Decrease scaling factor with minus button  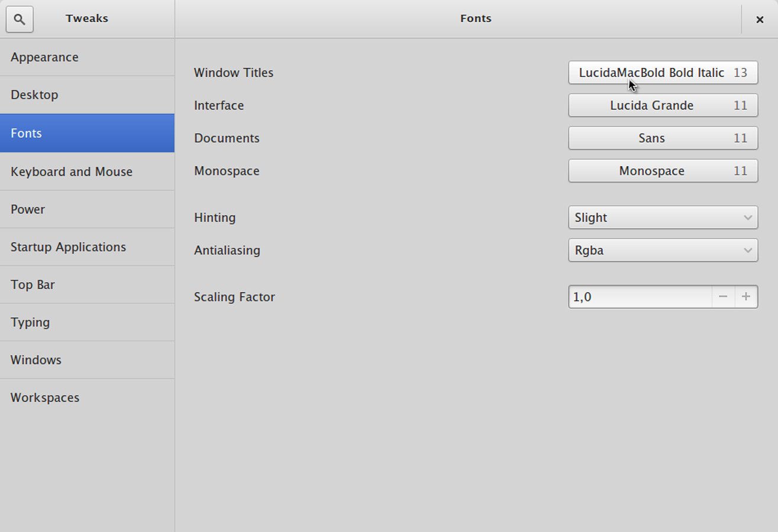click(723, 297)
